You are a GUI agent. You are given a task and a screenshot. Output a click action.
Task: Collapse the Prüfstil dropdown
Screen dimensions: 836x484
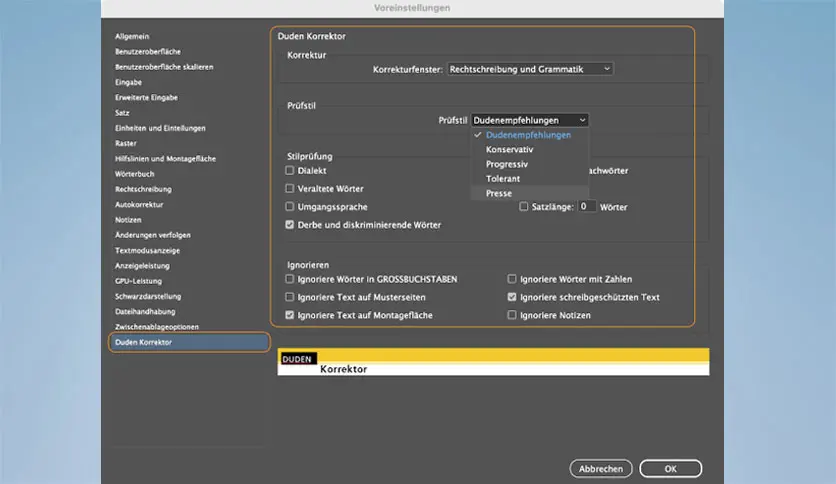pos(530,120)
